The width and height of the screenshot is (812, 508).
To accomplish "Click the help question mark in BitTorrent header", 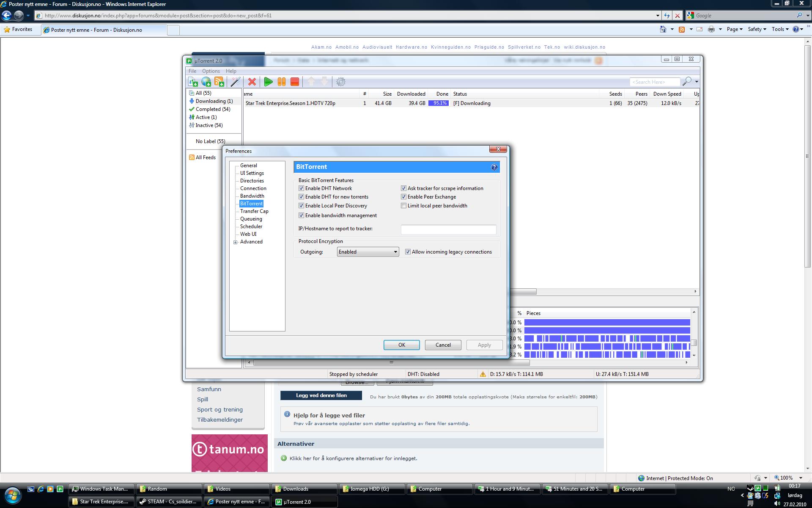I will (x=494, y=167).
